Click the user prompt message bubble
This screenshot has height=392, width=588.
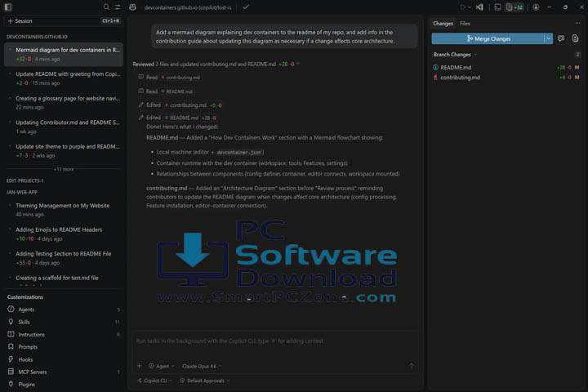(x=285, y=37)
